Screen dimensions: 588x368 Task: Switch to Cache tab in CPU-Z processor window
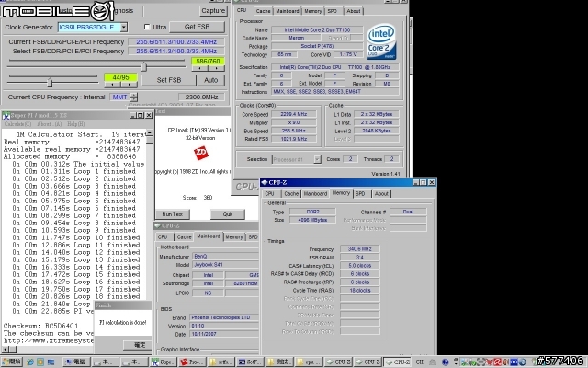point(264,11)
